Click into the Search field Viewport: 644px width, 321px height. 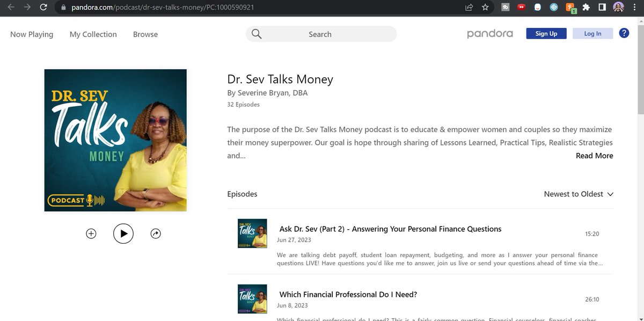pos(321,34)
